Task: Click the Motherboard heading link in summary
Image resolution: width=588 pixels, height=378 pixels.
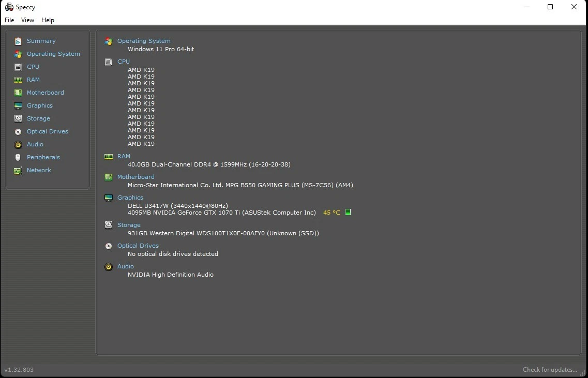Action: [x=135, y=177]
